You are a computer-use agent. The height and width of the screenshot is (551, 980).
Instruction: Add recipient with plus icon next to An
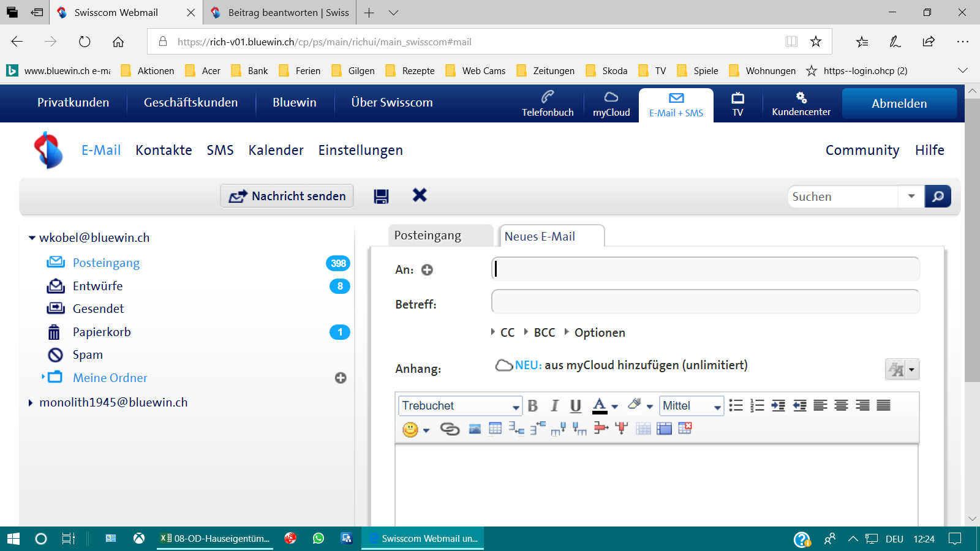coord(427,270)
